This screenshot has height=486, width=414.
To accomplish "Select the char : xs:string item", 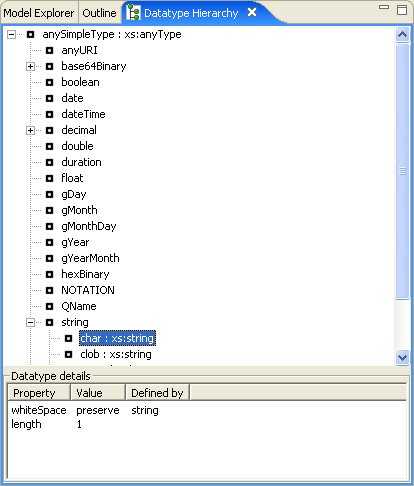I will click(117, 338).
